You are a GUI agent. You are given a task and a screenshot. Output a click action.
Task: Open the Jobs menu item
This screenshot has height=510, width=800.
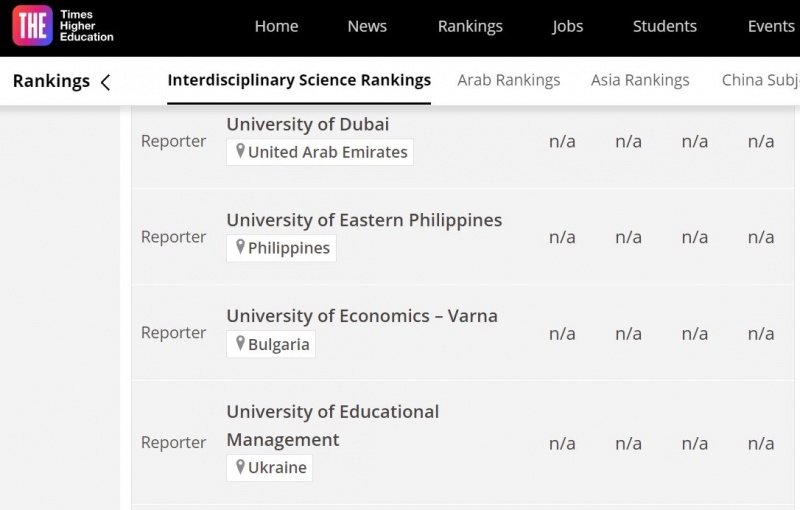(567, 27)
